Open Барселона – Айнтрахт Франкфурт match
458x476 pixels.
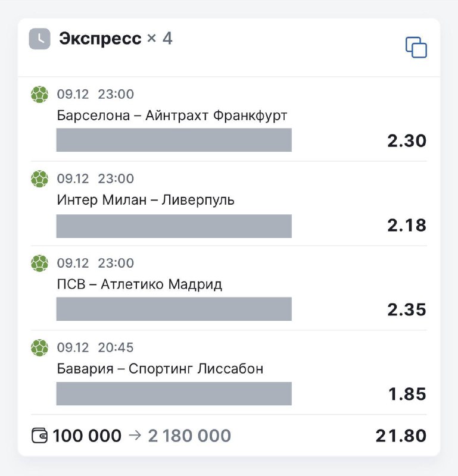[172, 115]
